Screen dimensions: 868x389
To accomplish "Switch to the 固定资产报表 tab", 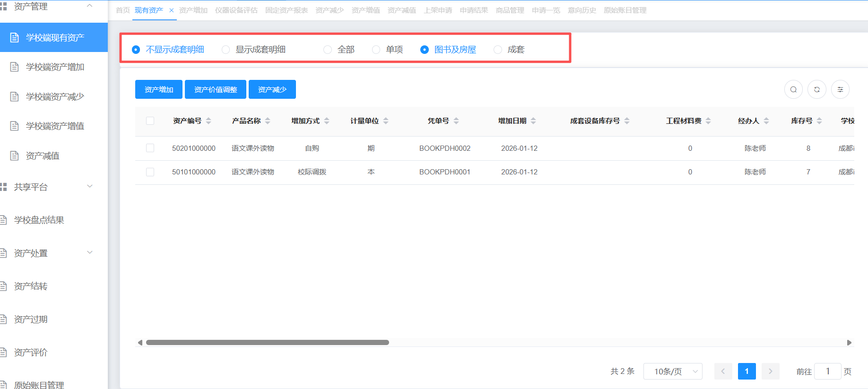I will pos(286,10).
